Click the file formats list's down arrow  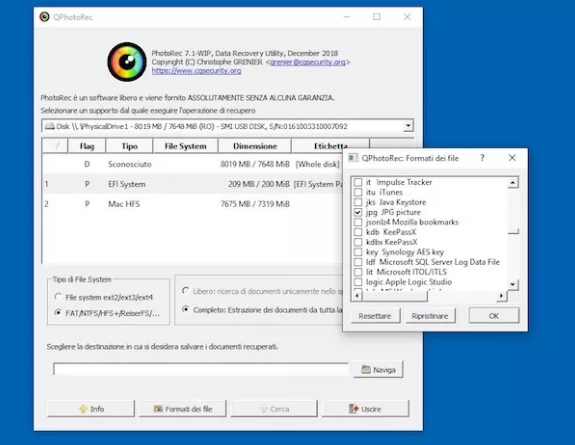pyautogui.click(x=513, y=284)
